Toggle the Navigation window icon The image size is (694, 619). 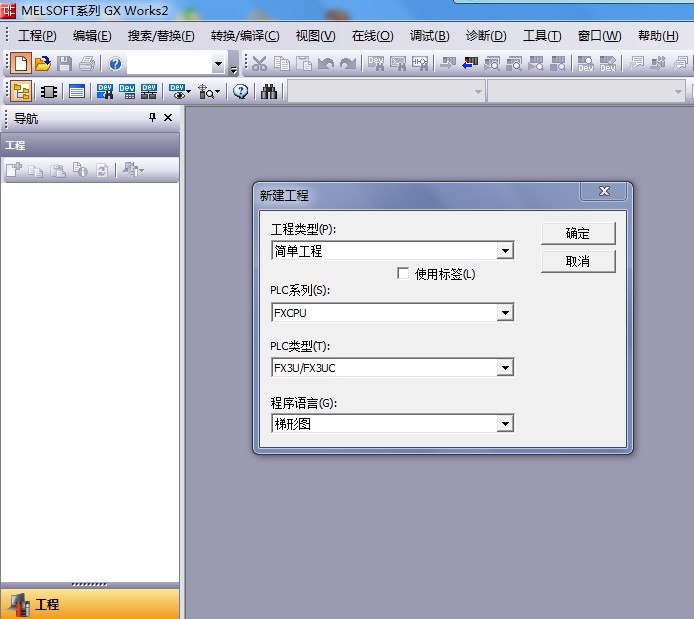pyautogui.click(x=21, y=92)
